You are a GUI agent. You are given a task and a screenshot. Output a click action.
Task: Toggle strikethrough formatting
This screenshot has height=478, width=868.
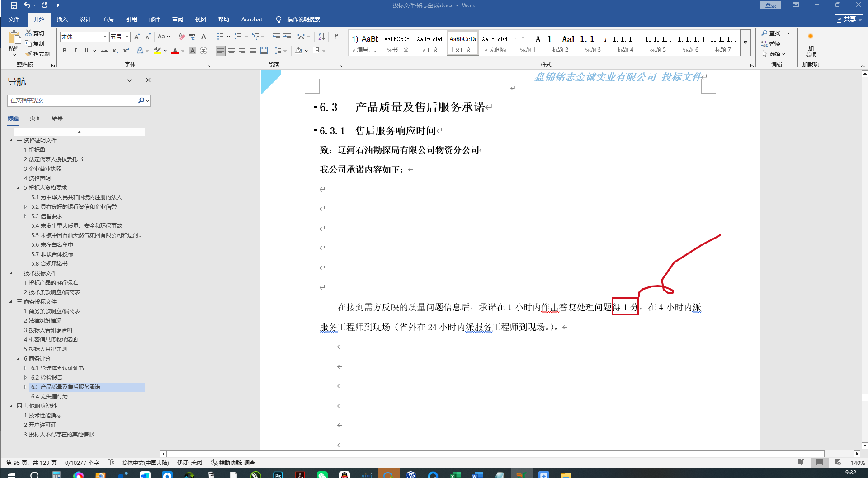click(x=104, y=51)
